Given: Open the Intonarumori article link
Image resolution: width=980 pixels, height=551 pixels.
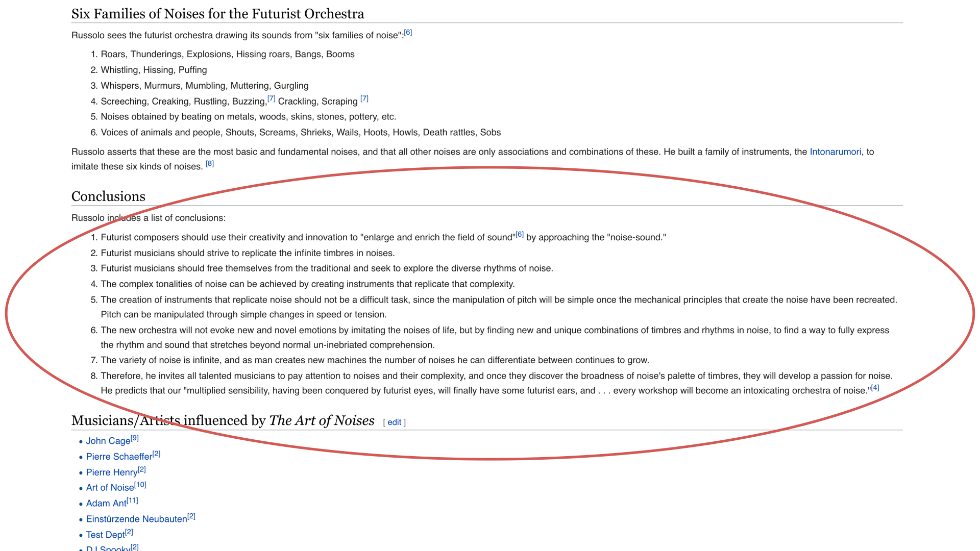Looking at the screenshot, I should point(835,152).
